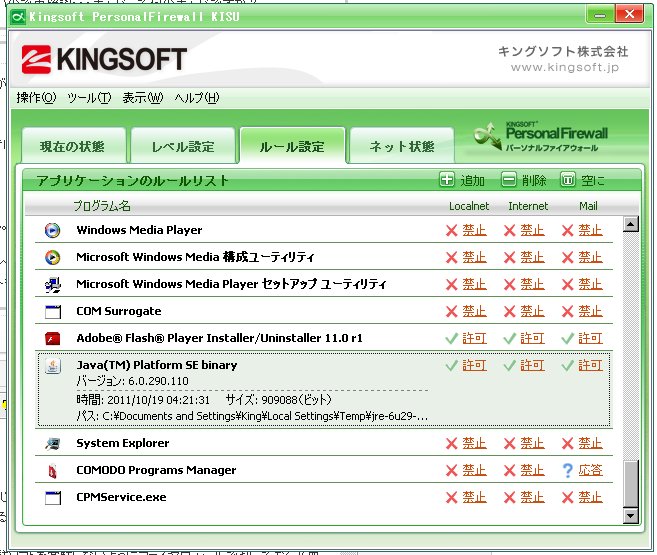
Task: Change Adobe Flash Installer Mail 許可 link
Action: 590,338
